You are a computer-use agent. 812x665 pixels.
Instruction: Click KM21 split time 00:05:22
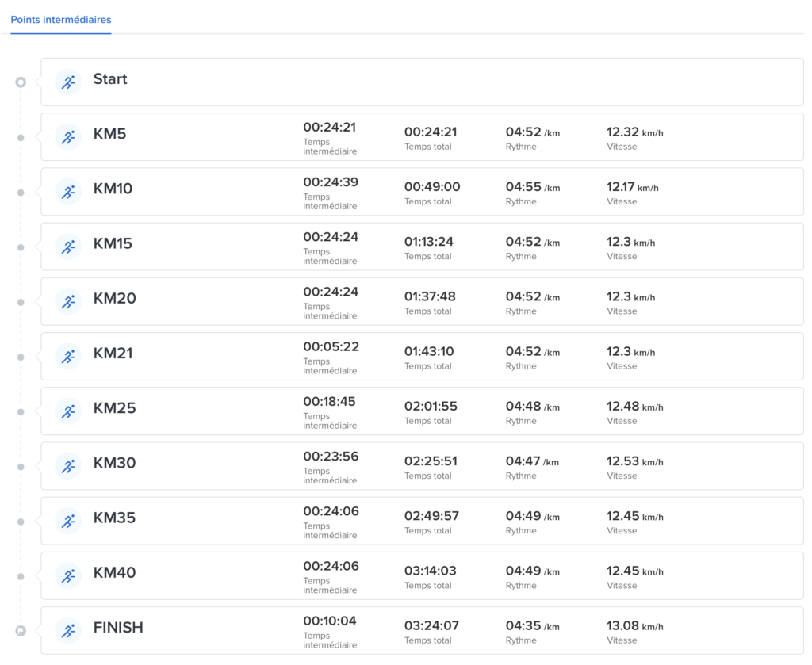coord(331,346)
